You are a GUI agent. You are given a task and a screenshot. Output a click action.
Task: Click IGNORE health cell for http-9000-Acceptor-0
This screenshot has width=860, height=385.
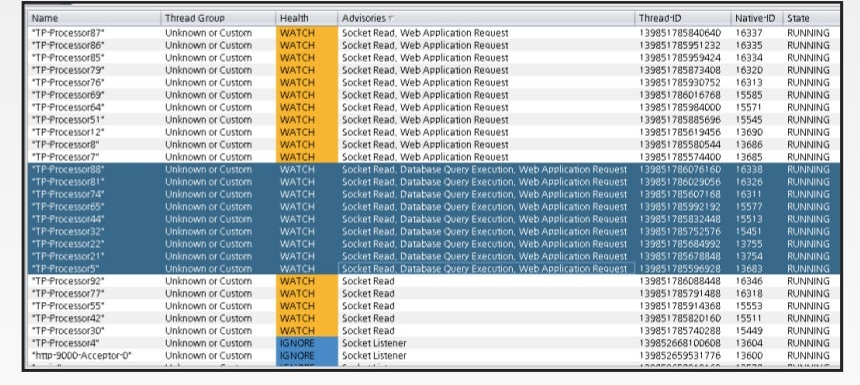pos(307,355)
